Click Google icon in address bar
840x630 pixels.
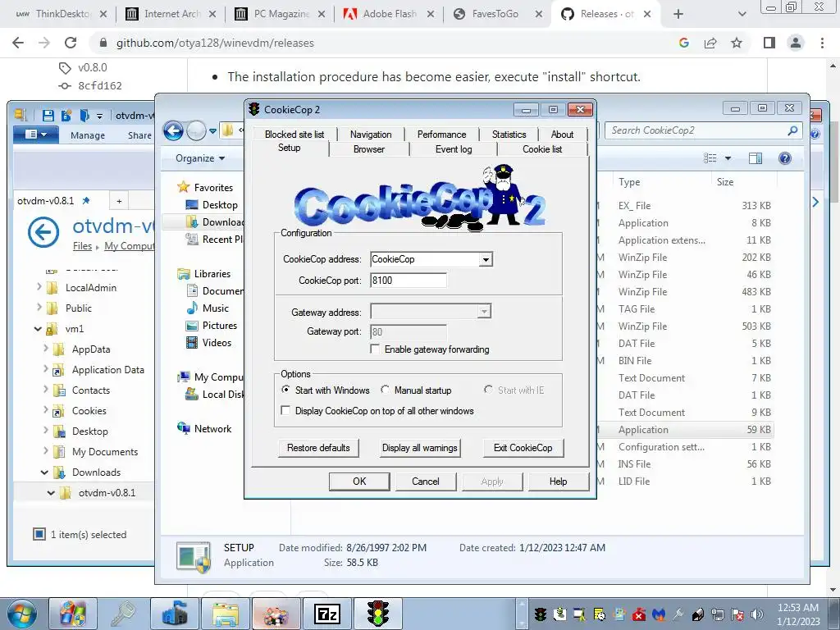pos(684,43)
